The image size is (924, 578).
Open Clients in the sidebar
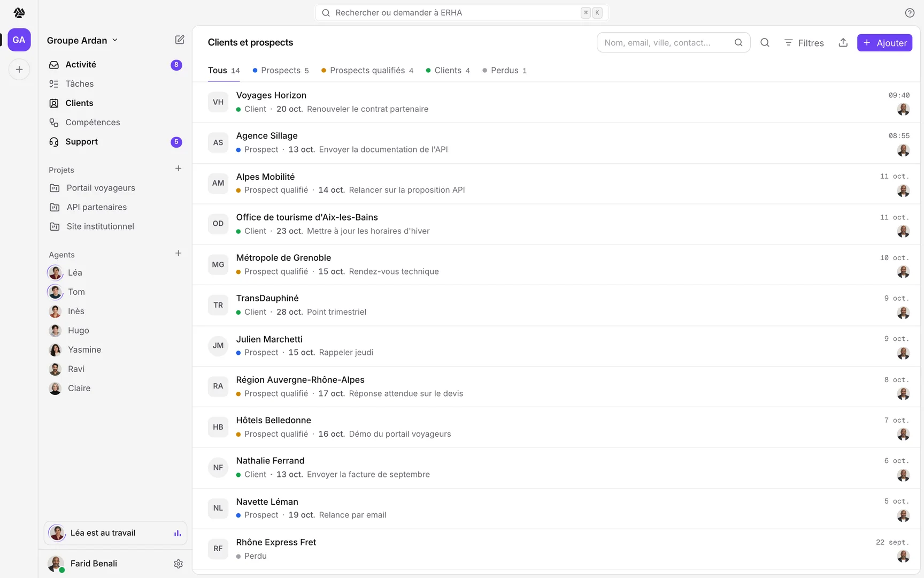[115, 103]
